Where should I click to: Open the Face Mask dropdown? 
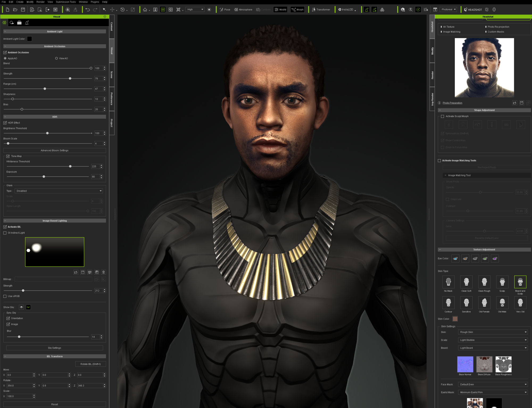493,384
